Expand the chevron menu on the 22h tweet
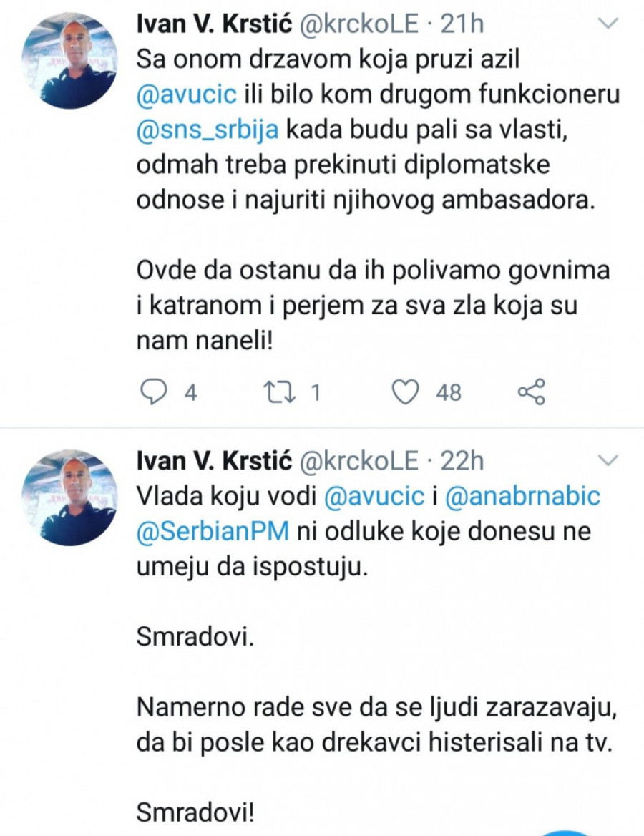644x836 pixels. pos(608,458)
